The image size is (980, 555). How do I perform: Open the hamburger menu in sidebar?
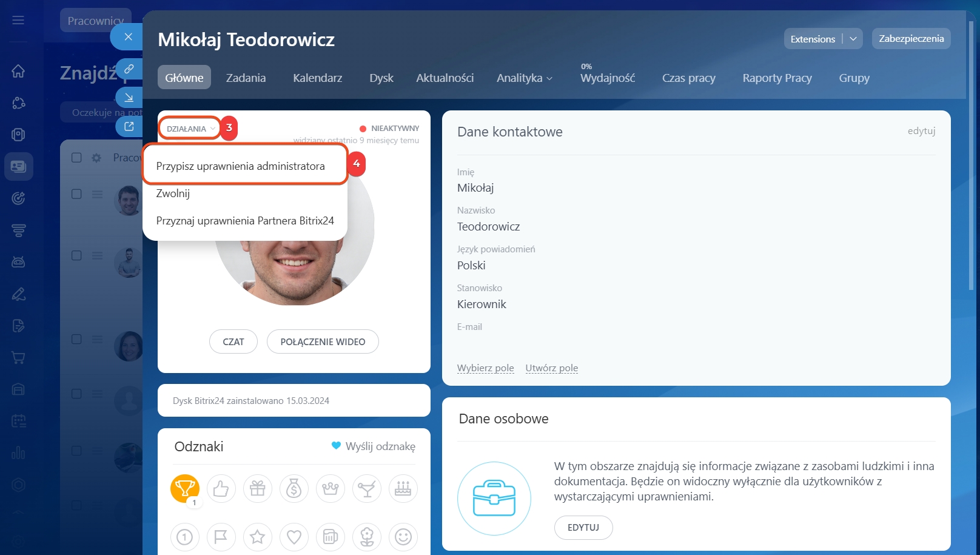(18, 20)
